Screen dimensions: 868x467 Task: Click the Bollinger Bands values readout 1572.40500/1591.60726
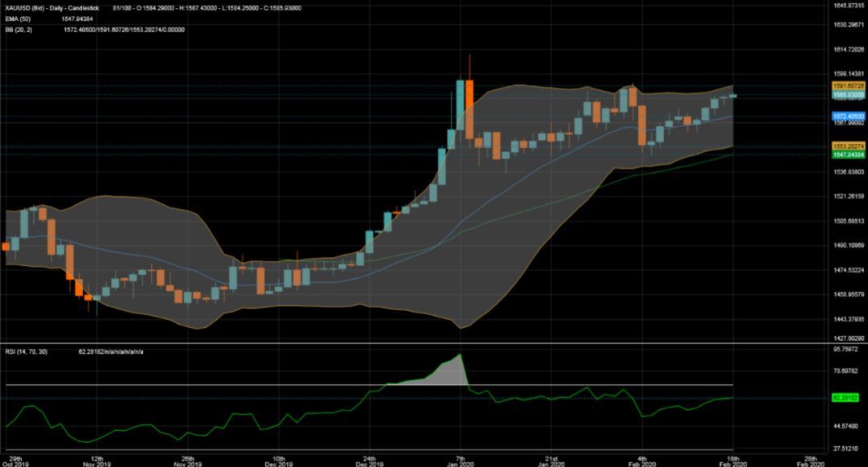[x=124, y=30]
